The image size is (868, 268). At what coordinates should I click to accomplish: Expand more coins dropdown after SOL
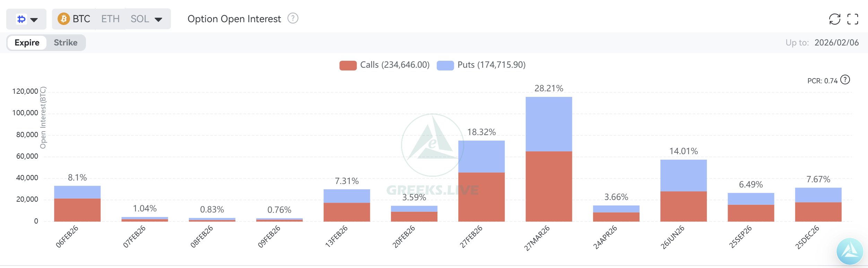tap(158, 19)
